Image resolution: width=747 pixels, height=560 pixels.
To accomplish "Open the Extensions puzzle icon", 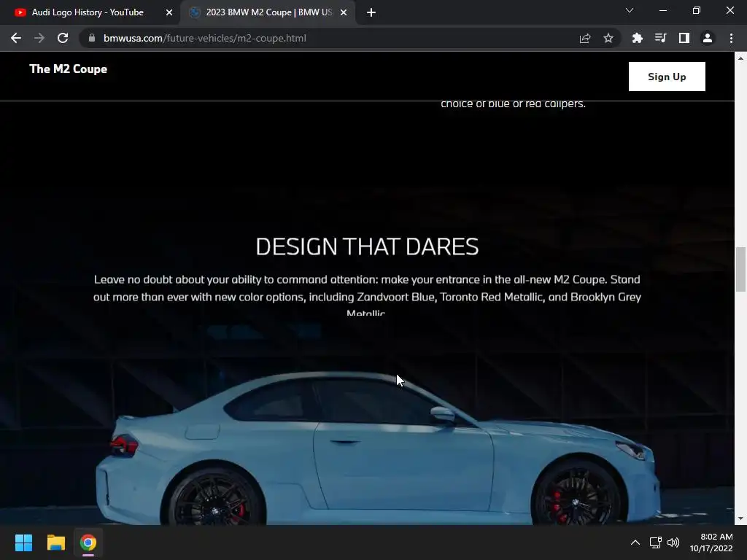I will coord(638,38).
